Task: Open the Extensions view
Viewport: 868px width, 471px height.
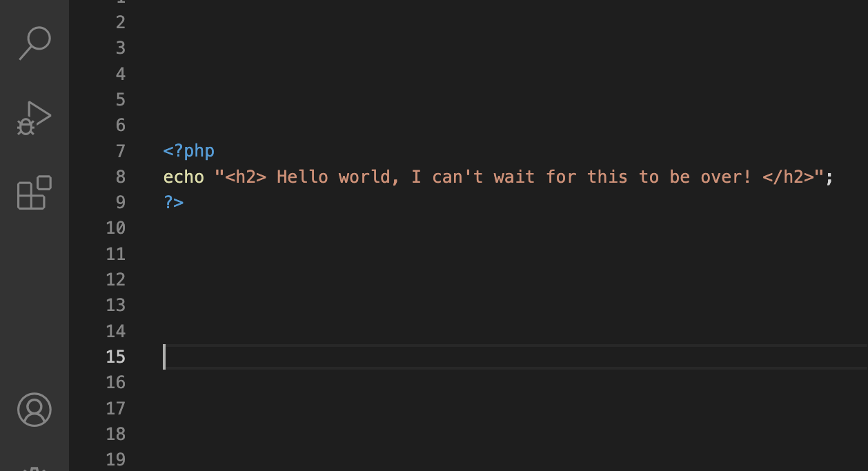Action: (34, 192)
